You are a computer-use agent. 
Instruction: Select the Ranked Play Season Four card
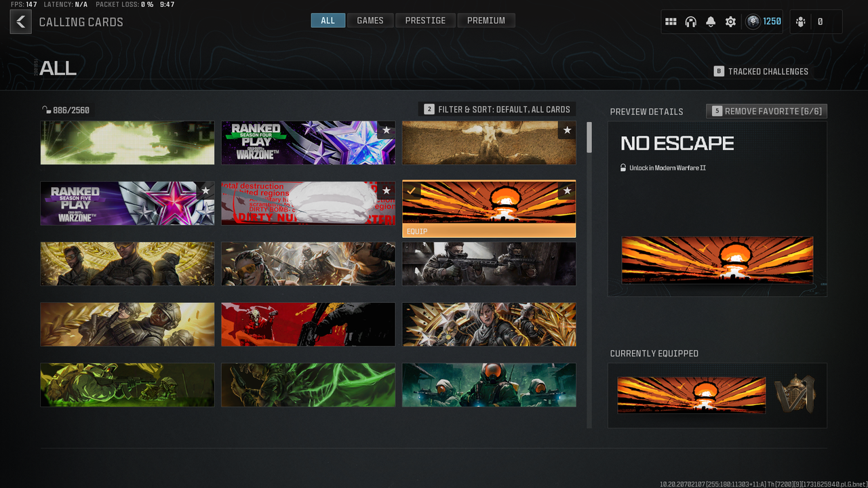pyautogui.click(x=308, y=143)
